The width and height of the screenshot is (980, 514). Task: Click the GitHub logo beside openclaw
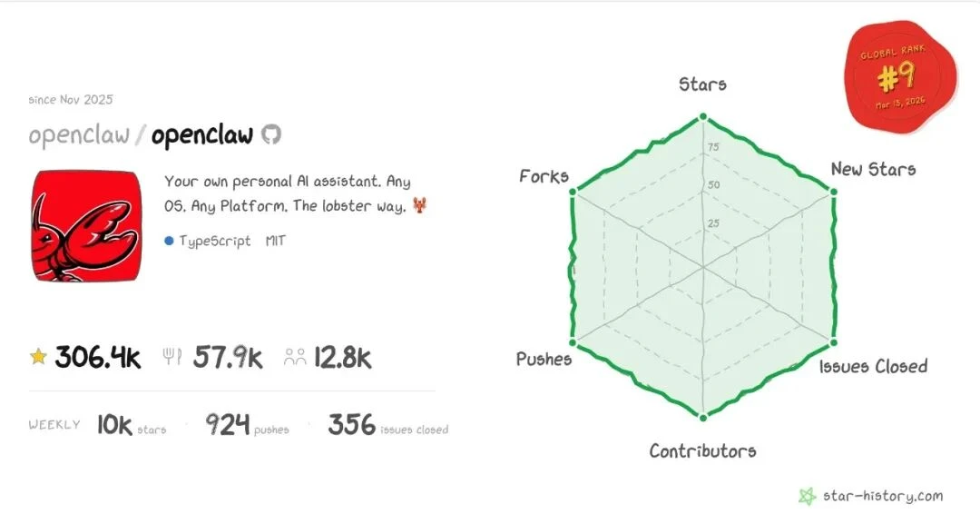pyautogui.click(x=271, y=135)
